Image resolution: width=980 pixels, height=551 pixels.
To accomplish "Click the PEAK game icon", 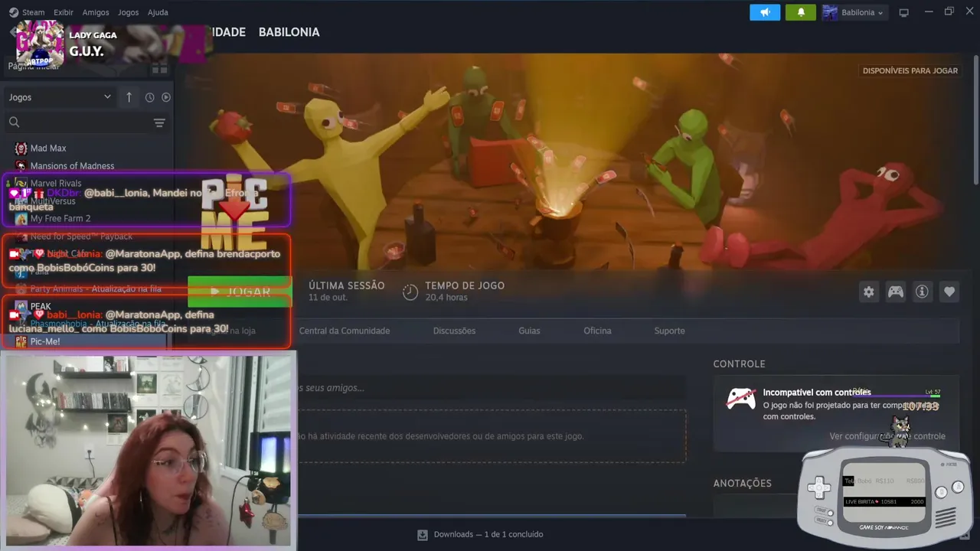I will click(x=21, y=306).
